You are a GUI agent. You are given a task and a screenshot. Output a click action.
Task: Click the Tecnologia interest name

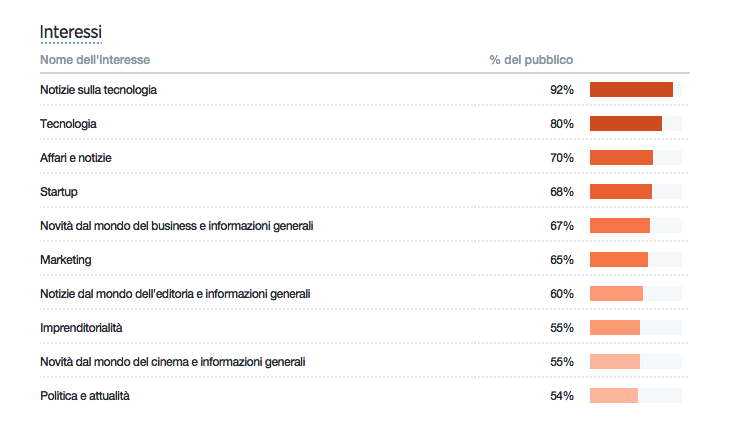click(68, 124)
